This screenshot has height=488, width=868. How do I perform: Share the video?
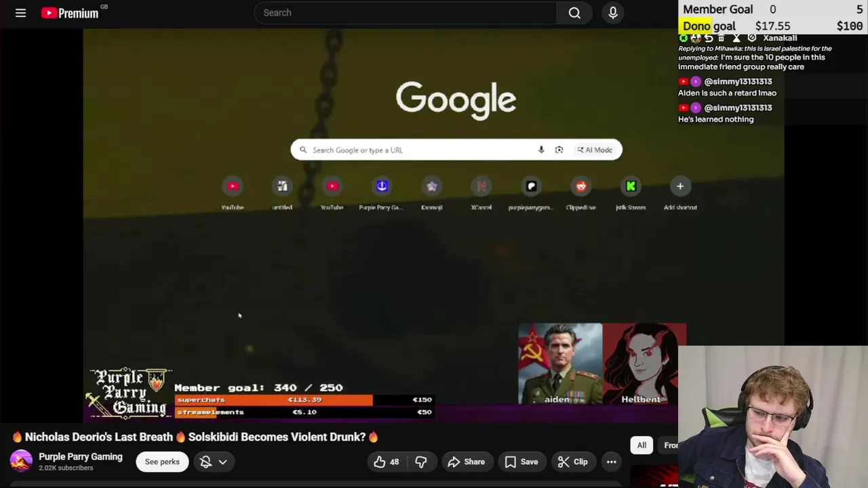[x=467, y=462]
